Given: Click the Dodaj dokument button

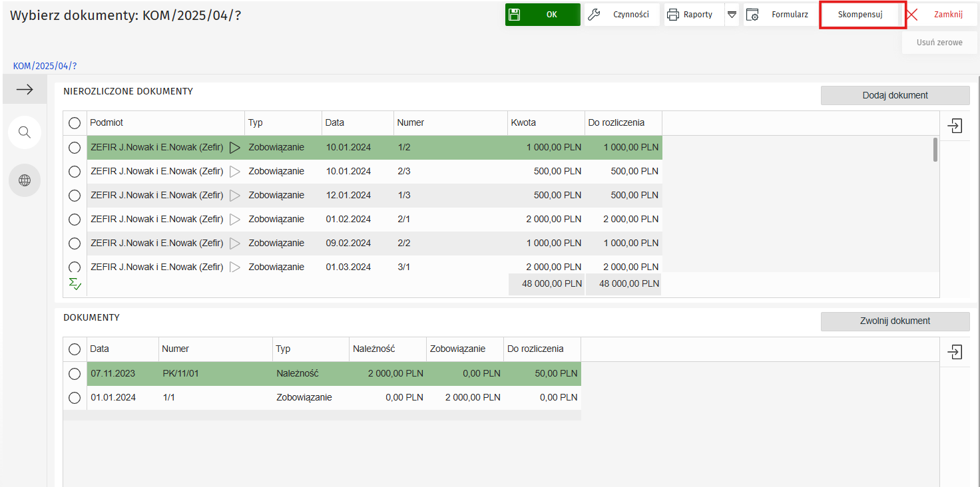Looking at the screenshot, I should [x=895, y=95].
